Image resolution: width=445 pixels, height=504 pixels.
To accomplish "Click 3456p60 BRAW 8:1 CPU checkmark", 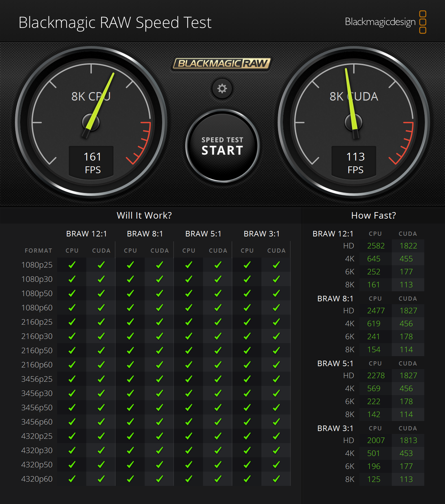I will point(130,422).
